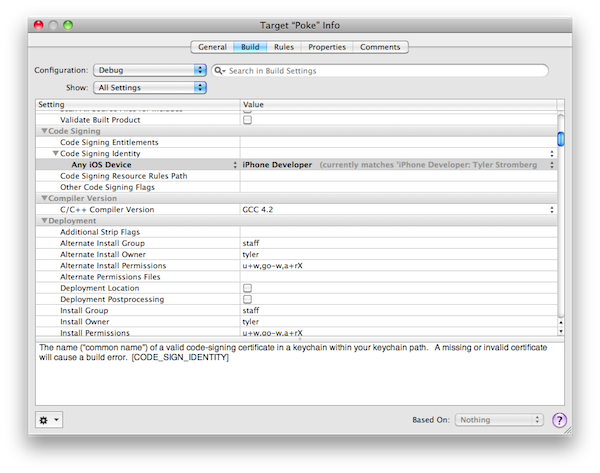Click the staff value of Alternate Install Group
This screenshot has width=600, height=473.
(251, 243)
